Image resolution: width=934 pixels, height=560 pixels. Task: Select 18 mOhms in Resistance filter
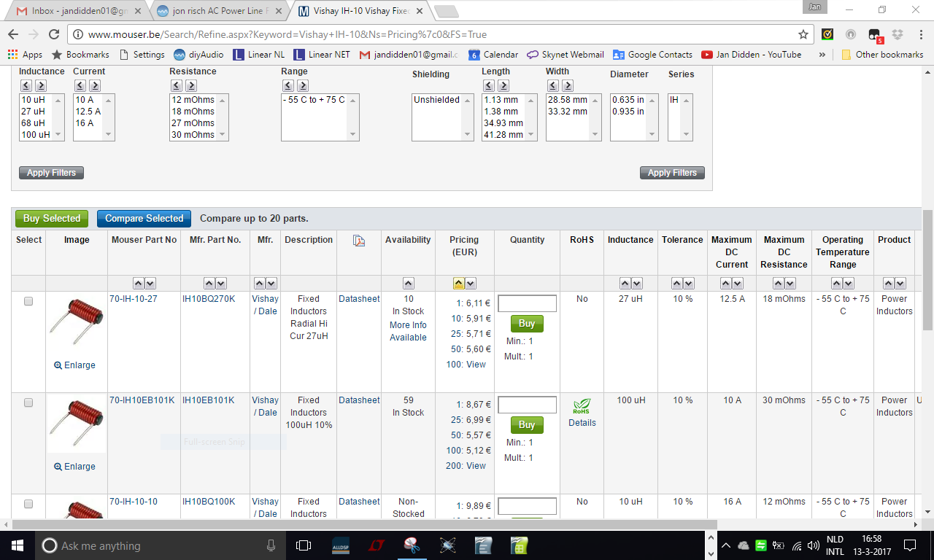[193, 112]
